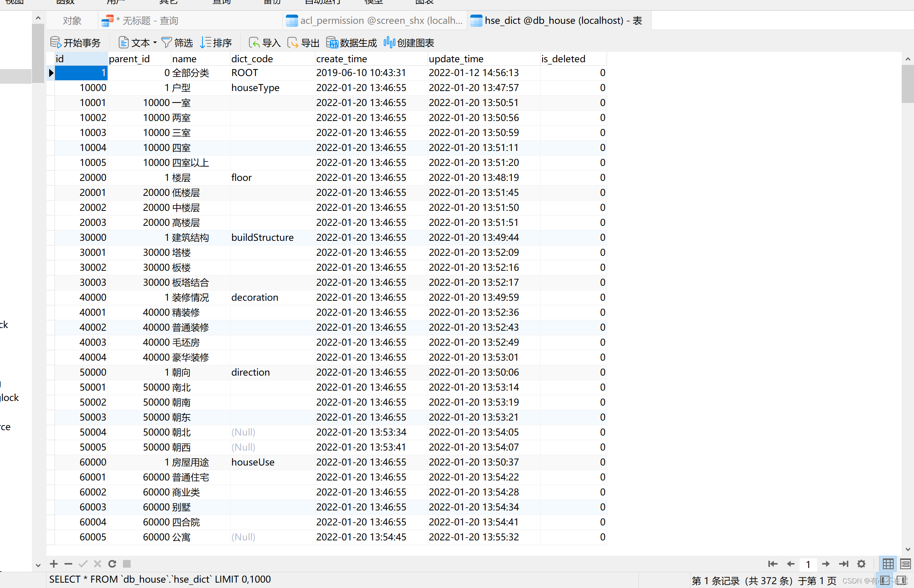Open pagination settings gear
914x588 pixels.
click(x=861, y=563)
